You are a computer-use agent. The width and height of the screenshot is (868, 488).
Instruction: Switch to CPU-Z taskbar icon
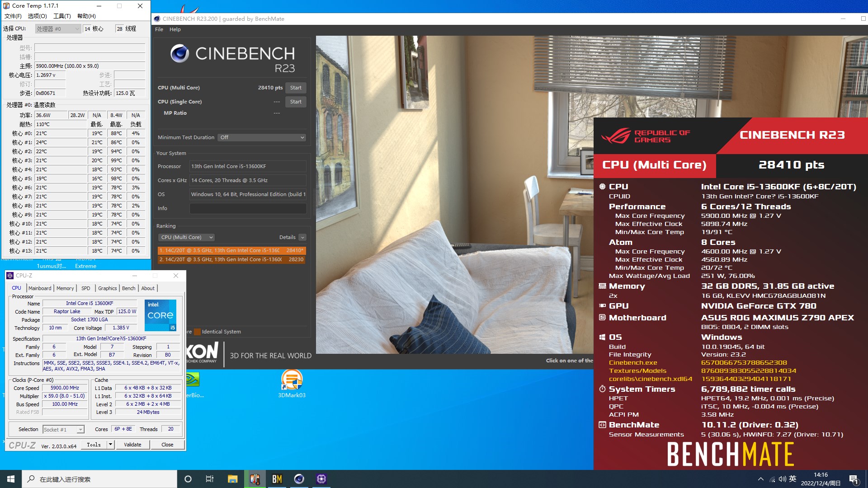321,479
